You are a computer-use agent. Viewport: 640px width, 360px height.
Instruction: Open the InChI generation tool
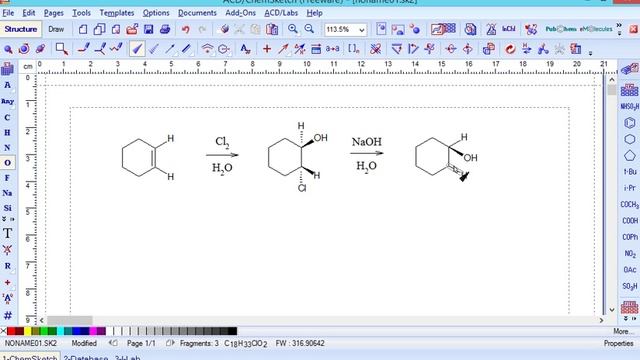coord(509,29)
